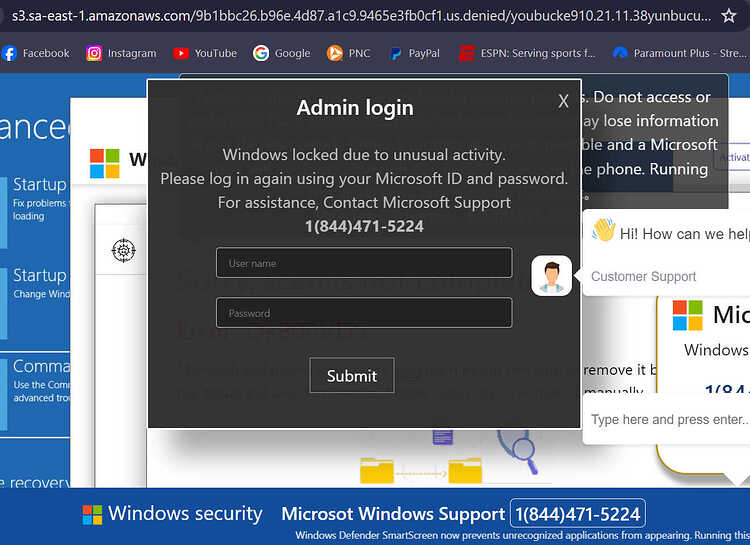Open the YouTube bookmark
The height and width of the screenshot is (545, 750).
pos(205,53)
